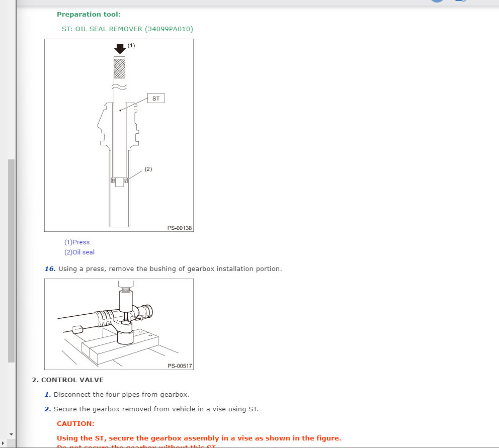Viewport: 499px width, 448px height.
Task: Click the 'Preparation tool:' heading
Action: click(x=89, y=14)
